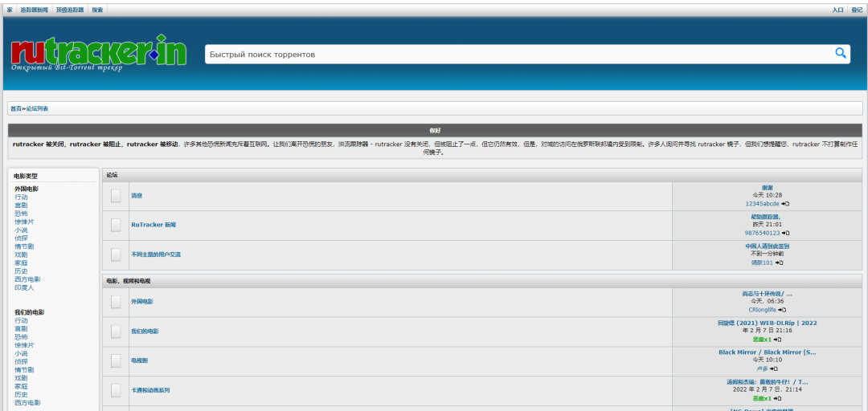This screenshot has width=868, height=411.
Task: Open the 我们的电影 forum link in the forum list
Action: click(145, 332)
